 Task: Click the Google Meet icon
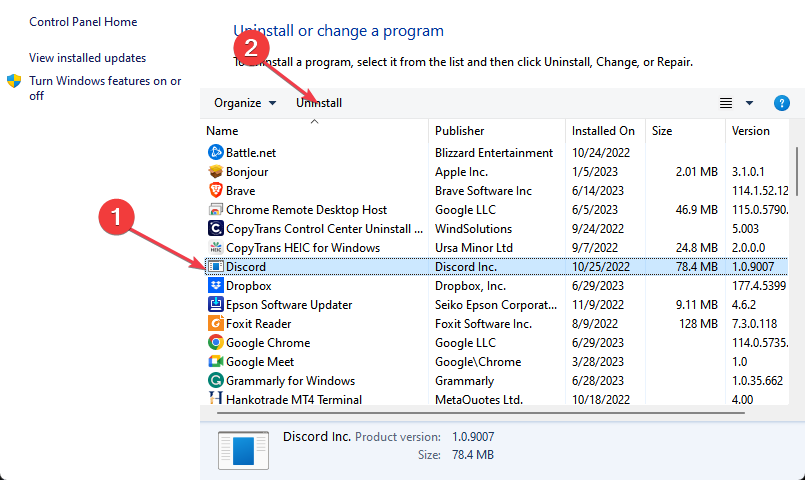coord(215,361)
